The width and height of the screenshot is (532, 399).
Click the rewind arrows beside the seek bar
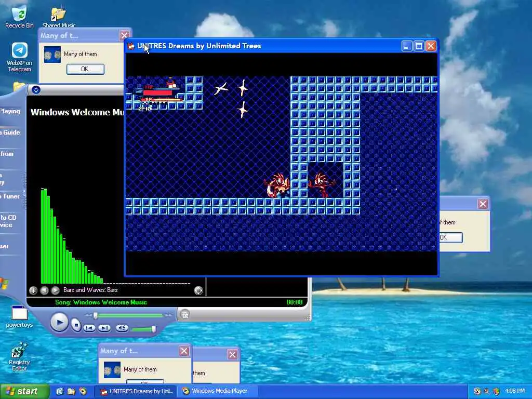(88, 315)
